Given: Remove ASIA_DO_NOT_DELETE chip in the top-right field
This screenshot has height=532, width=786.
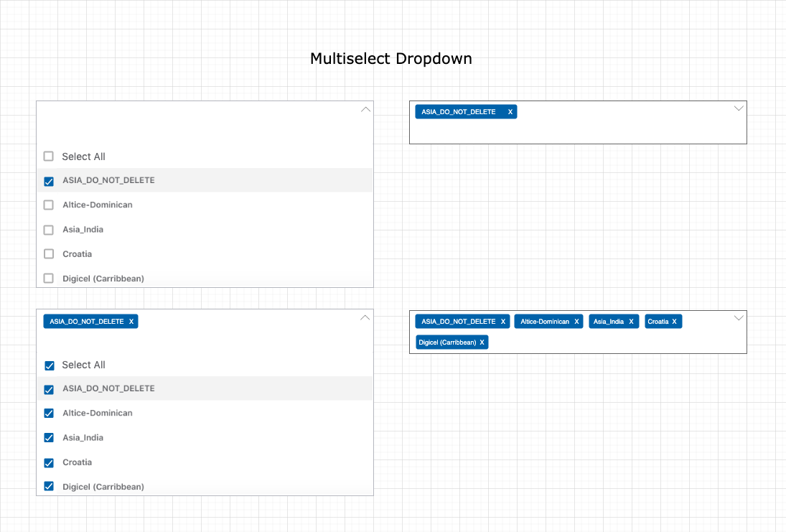Looking at the screenshot, I should 510,111.
